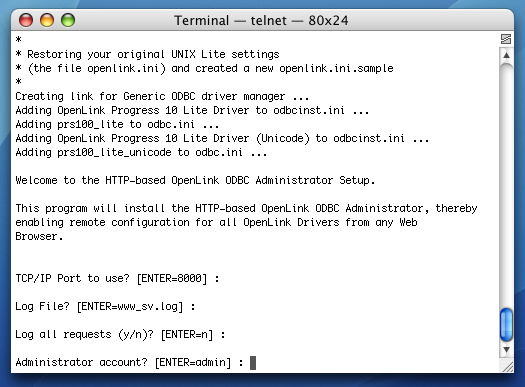This screenshot has width=525, height=387.
Task: Zoom the window with green button
Action: click(x=68, y=20)
